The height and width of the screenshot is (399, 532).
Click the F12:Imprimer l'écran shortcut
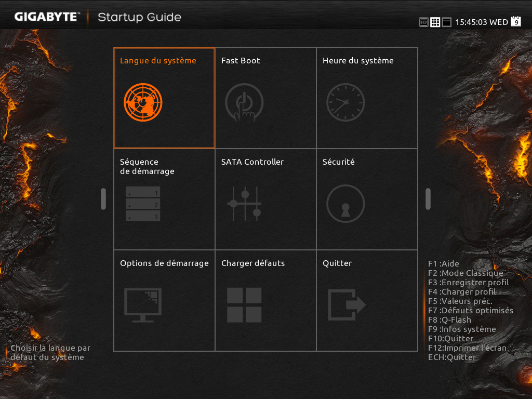[x=467, y=348]
